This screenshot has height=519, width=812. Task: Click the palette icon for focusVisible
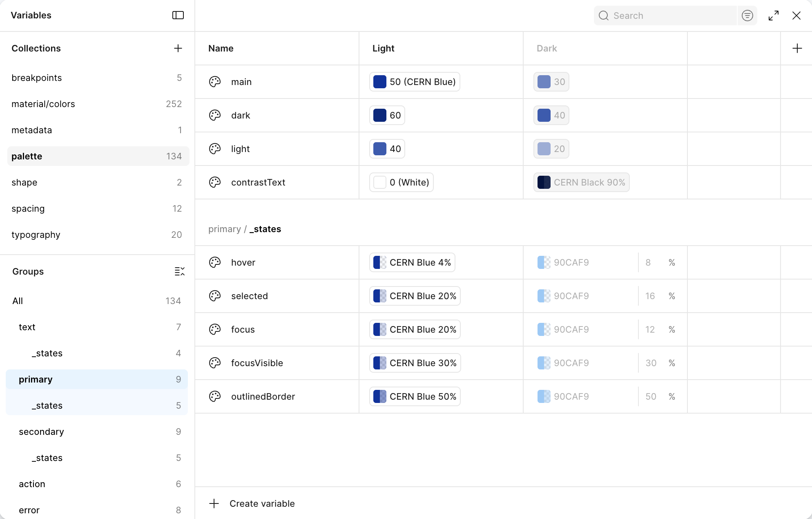(x=215, y=363)
